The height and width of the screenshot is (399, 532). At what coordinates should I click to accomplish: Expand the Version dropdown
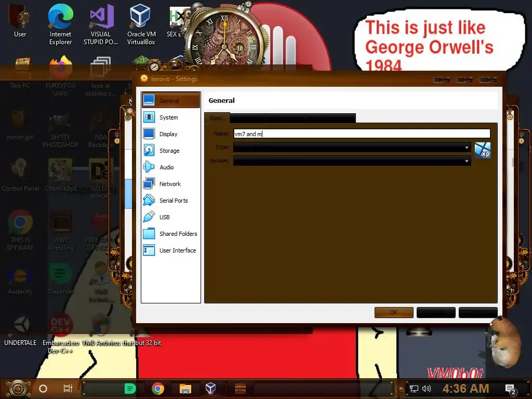pos(352,161)
